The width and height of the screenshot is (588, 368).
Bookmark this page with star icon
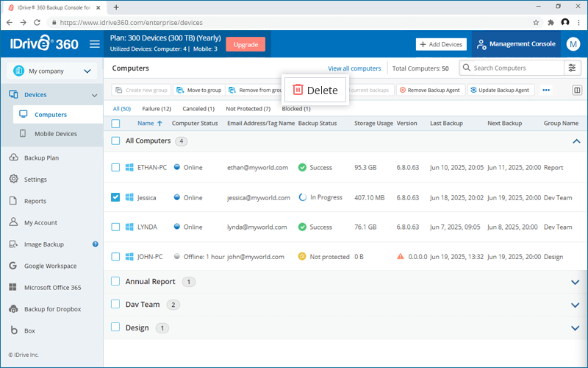[536, 23]
